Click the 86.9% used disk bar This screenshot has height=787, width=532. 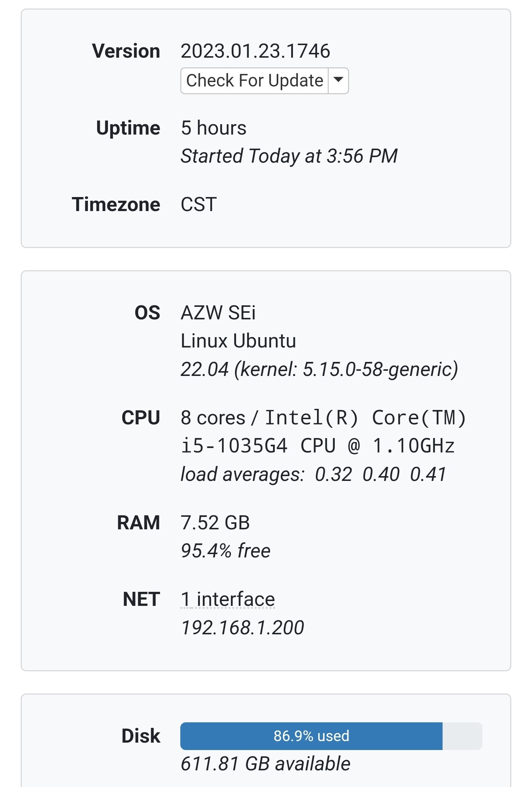(311, 736)
